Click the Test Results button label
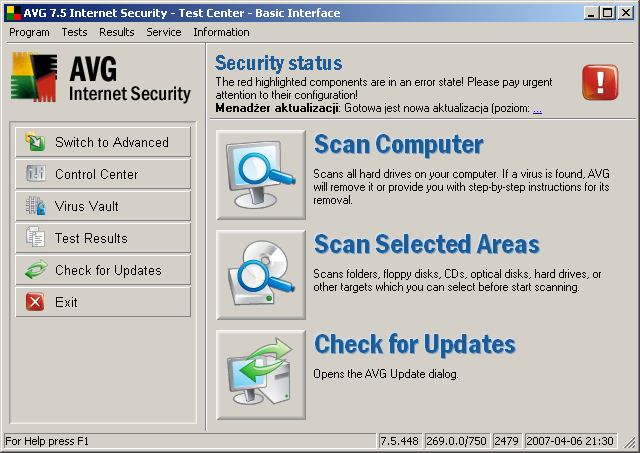 91,238
